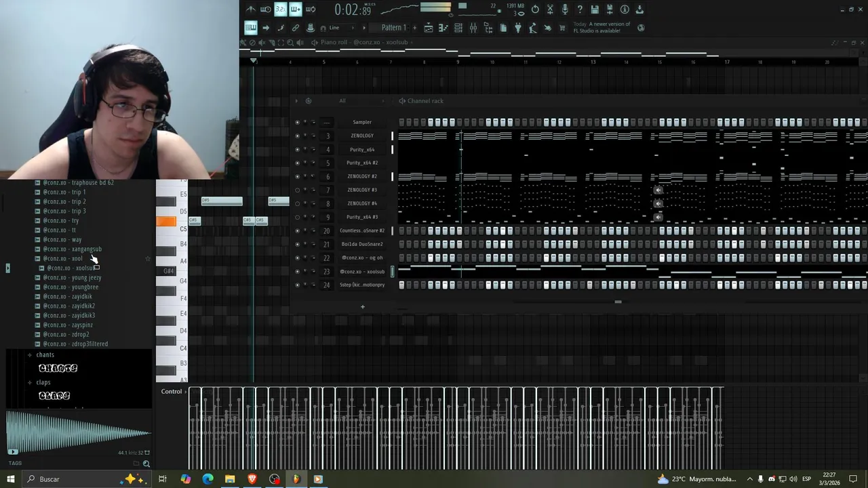Mute the Purity_x64 channel

tap(297, 149)
